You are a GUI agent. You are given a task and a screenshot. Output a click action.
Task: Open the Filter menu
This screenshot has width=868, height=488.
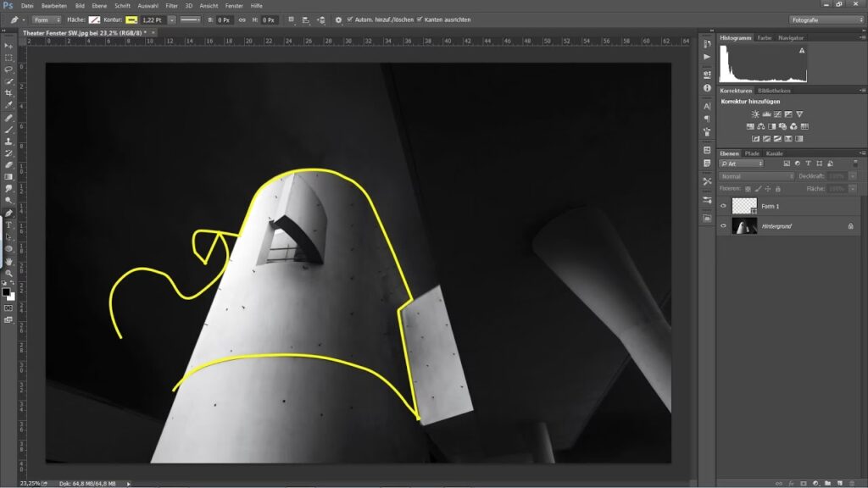tap(171, 5)
